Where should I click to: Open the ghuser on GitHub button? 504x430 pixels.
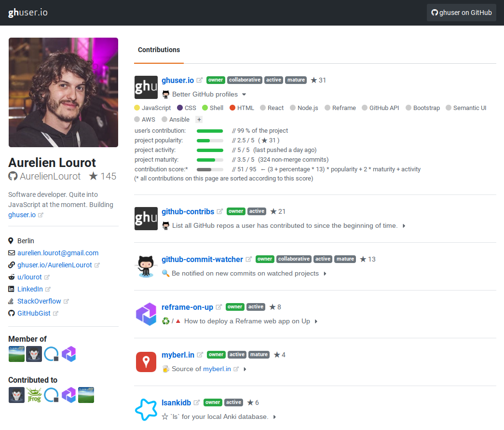[x=461, y=13]
